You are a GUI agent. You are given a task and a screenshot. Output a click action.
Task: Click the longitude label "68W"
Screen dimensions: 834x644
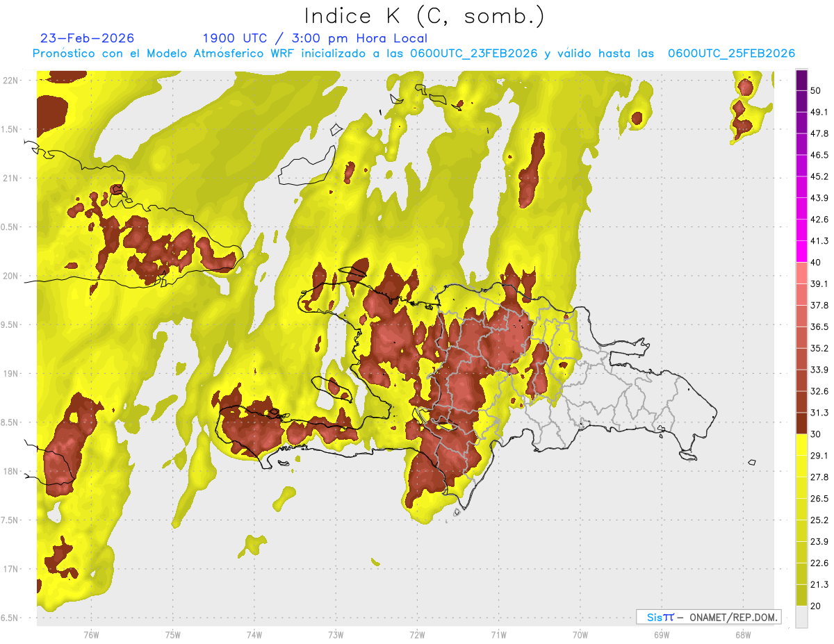click(x=742, y=635)
